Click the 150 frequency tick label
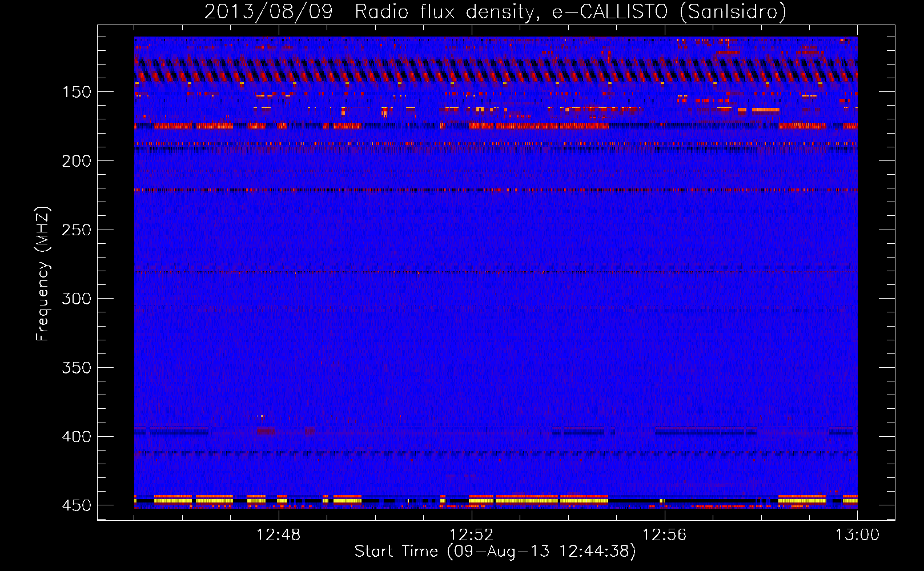Image resolution: width=924 pixels, height=571 pixels. 77,92
